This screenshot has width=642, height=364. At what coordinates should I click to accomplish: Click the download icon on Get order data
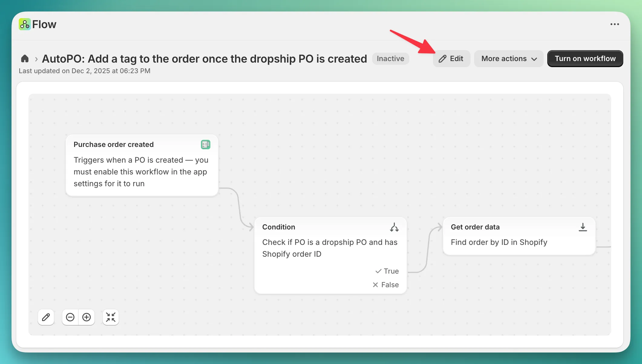click(x=583, y=227)
